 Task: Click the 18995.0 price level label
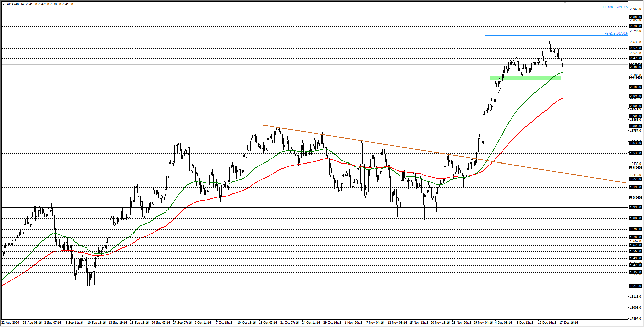point(635,207)
